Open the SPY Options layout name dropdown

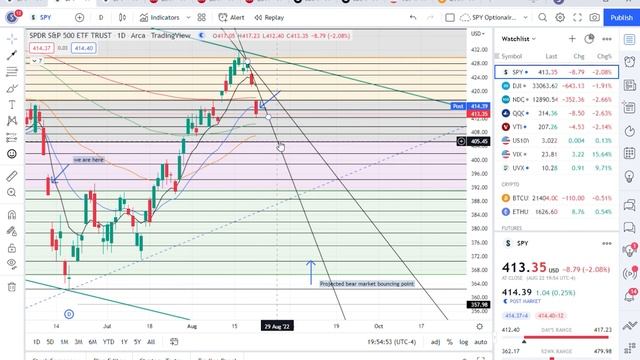tap(494, 18)
